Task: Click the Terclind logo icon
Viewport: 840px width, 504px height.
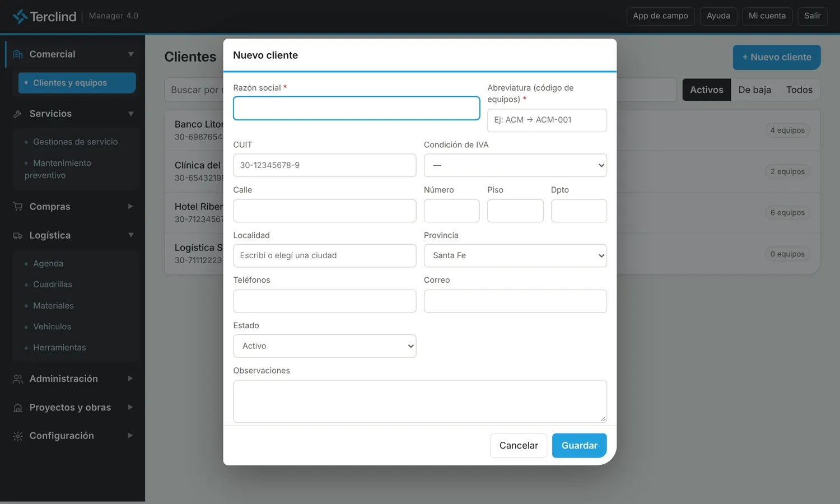Action: (20, 16)
